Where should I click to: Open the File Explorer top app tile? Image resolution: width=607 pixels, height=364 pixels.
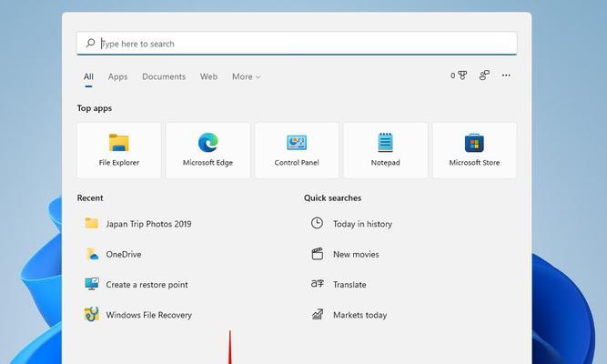tap(119, 151)
